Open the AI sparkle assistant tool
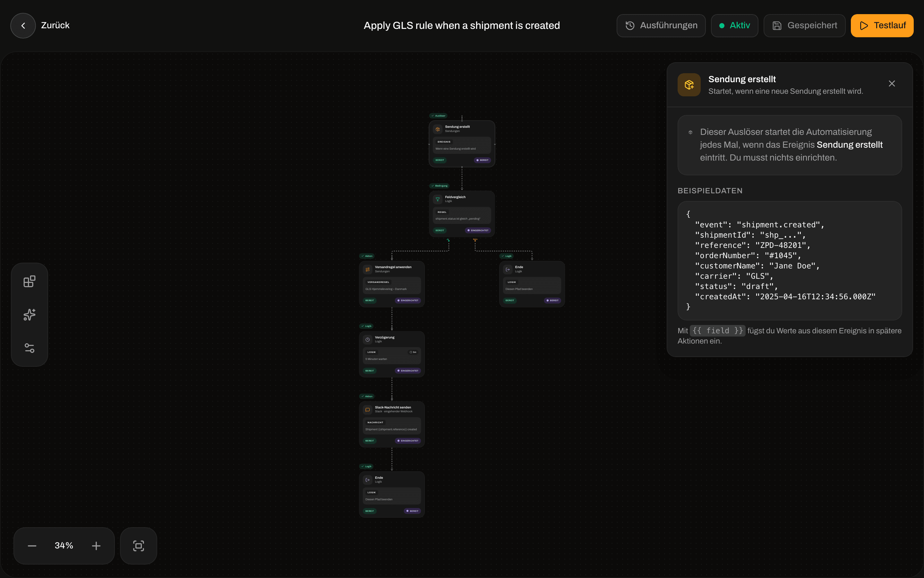Viewport: 924px width, 578px height. coord(30,315)
